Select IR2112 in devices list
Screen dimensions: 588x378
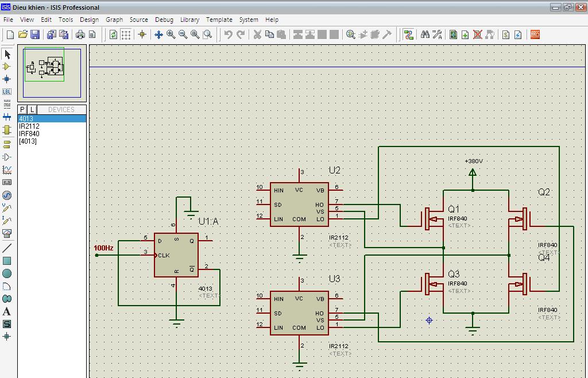click(29, 126)
